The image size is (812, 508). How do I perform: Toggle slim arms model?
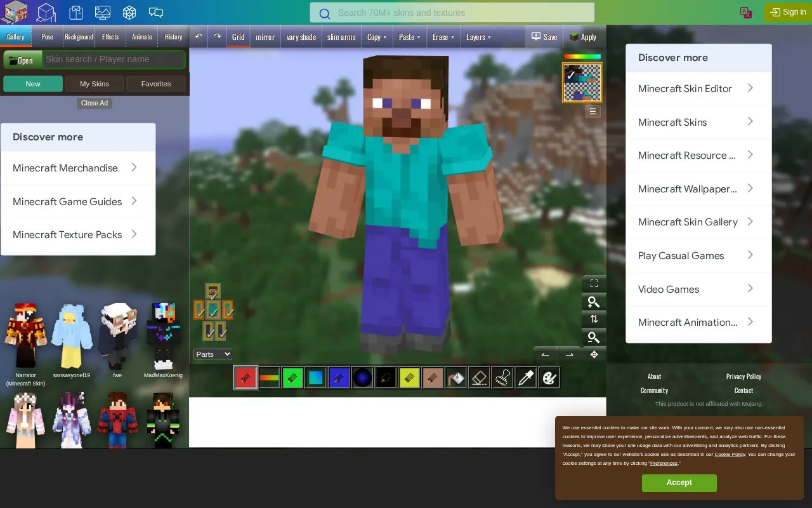(341, 37)
